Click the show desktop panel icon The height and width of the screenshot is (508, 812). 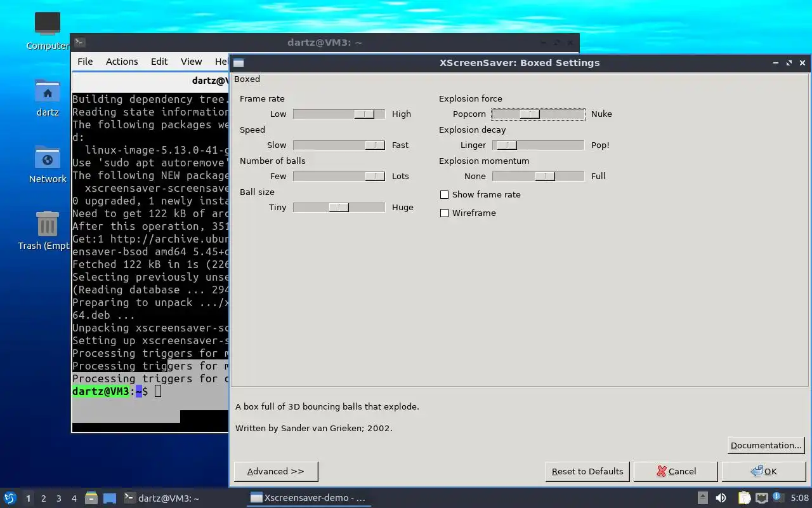110,498
